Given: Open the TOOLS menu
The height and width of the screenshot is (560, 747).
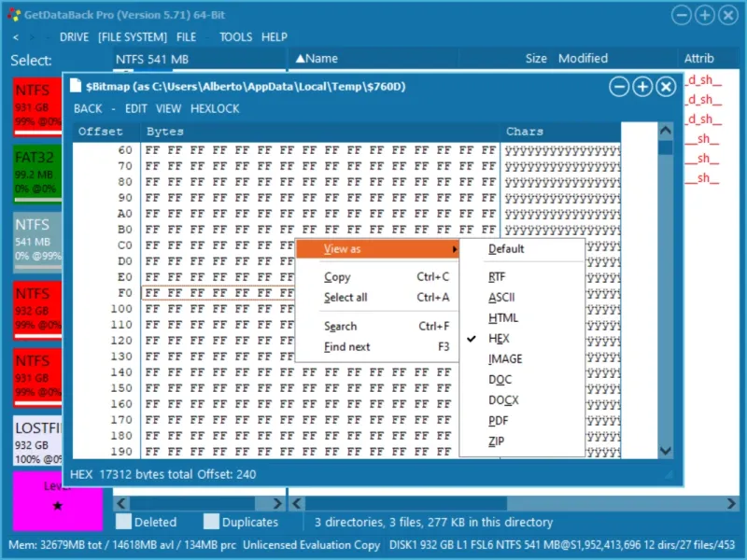Looking at the screenshot, I should (x=236, y=37).
